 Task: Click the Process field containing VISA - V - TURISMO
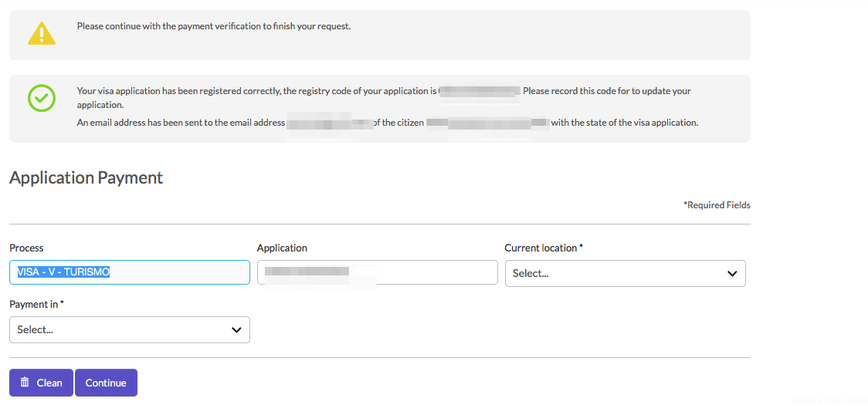(129, 272)
